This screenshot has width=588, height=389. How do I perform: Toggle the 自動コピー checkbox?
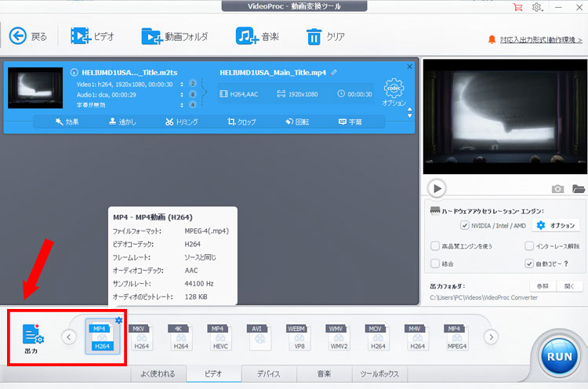click(529, 264)
